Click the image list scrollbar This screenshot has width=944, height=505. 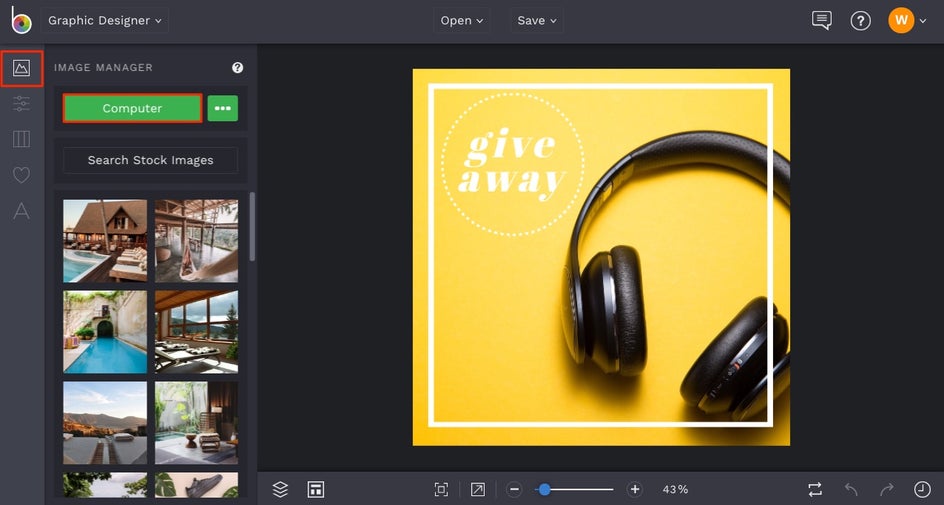click(252, 227)
